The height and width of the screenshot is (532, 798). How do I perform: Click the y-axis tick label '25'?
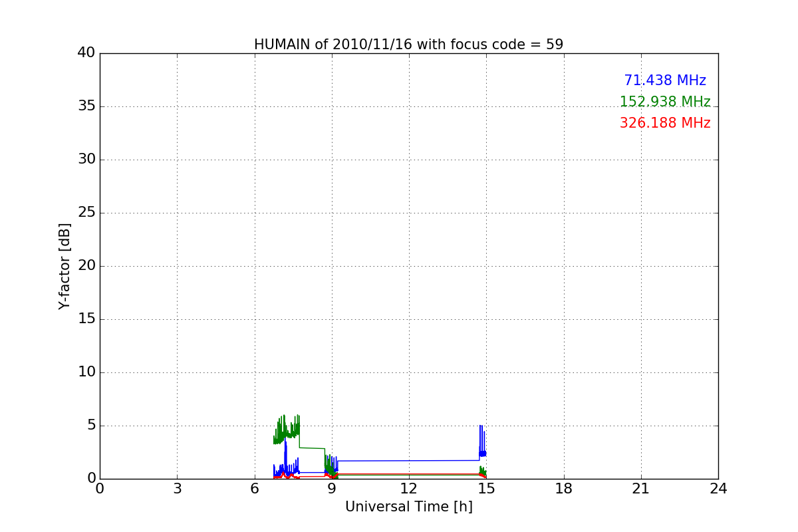pyautogui.click(x=86, y=213)
